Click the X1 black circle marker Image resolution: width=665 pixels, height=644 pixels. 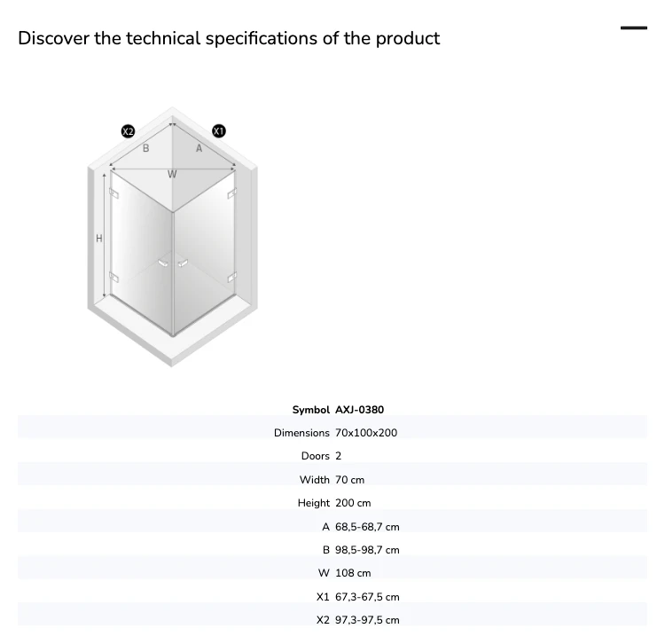[219, 131]
